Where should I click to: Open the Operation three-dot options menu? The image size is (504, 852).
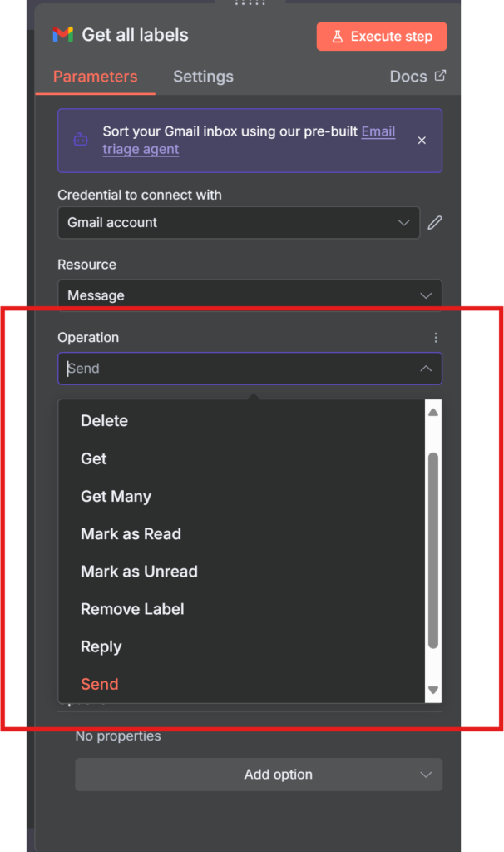[x=436, y=338]
